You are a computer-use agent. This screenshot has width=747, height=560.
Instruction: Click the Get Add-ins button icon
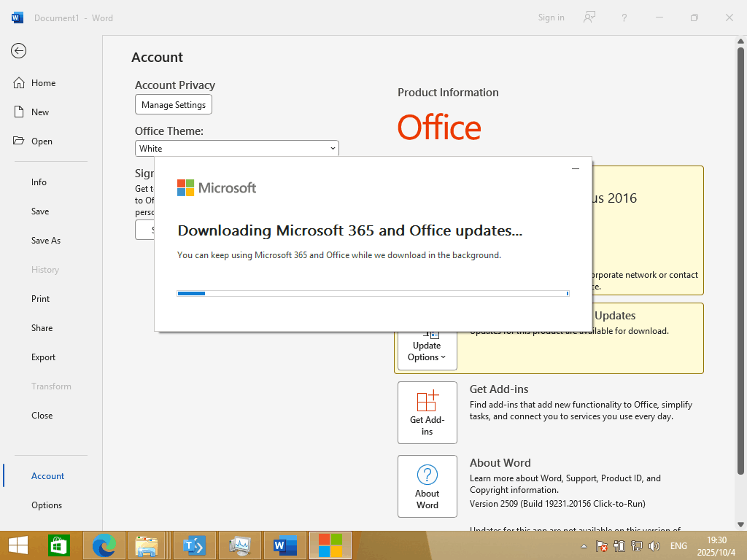(x=427, y=402)
